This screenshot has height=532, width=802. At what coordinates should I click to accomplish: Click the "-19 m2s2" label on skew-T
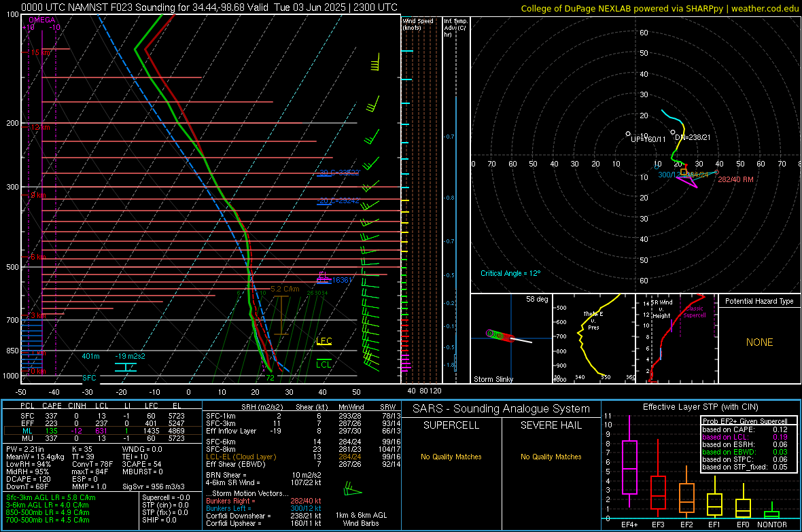click(x=130, y=356)
